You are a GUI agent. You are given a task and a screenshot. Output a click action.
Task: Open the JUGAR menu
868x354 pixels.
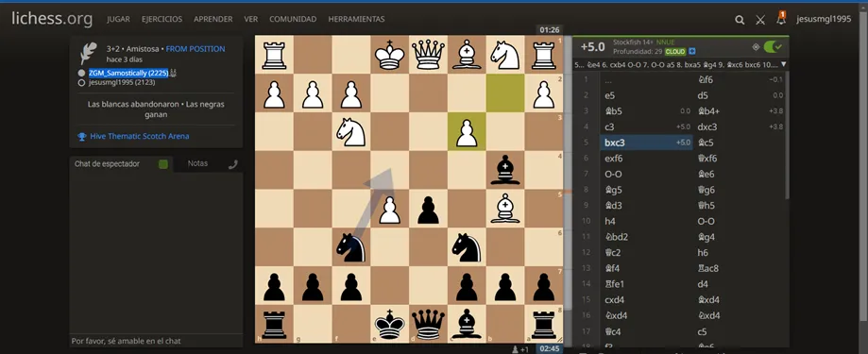[x=118, y=19]
